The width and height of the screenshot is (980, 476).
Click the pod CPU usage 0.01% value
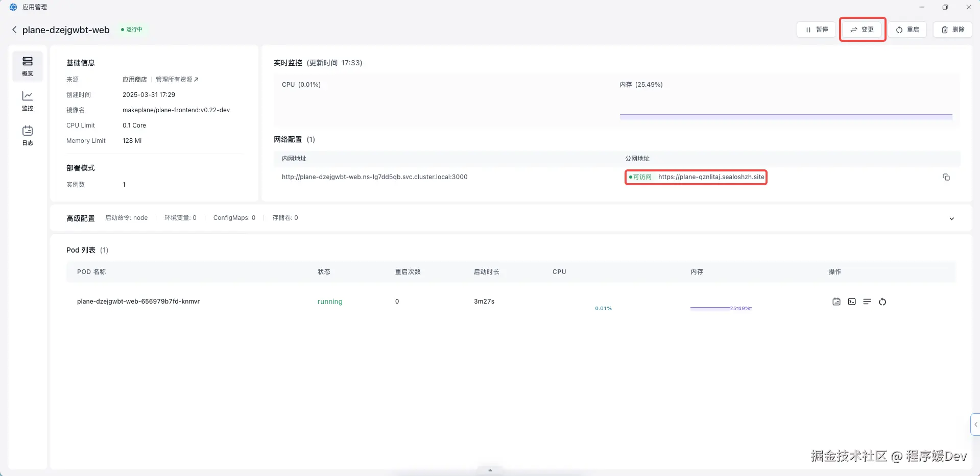click(603, 309)
